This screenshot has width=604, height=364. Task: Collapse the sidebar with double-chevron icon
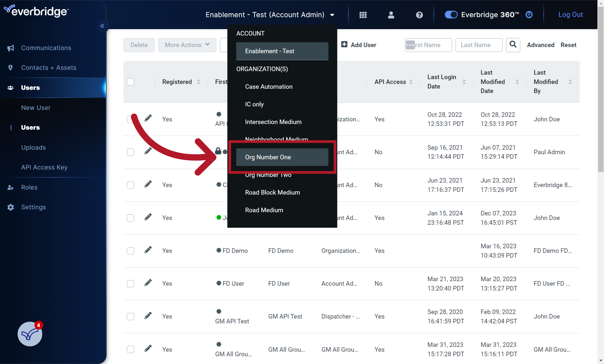[102, 26]
